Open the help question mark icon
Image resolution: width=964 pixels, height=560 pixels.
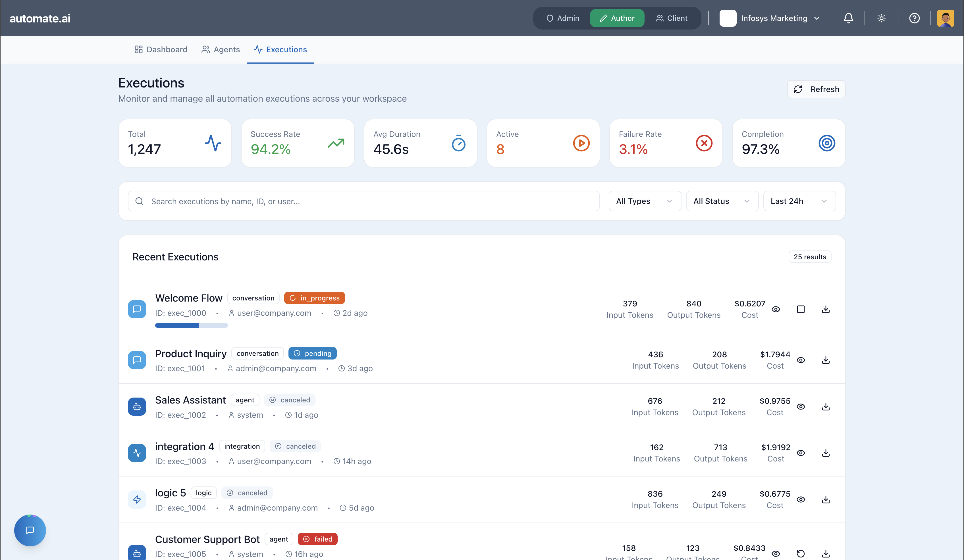click(914, 18)
